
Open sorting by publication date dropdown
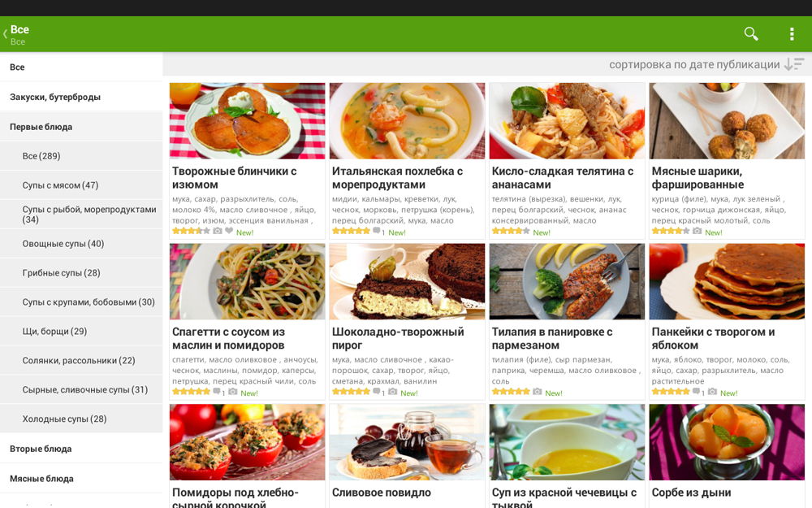click(x=694, y=64)
